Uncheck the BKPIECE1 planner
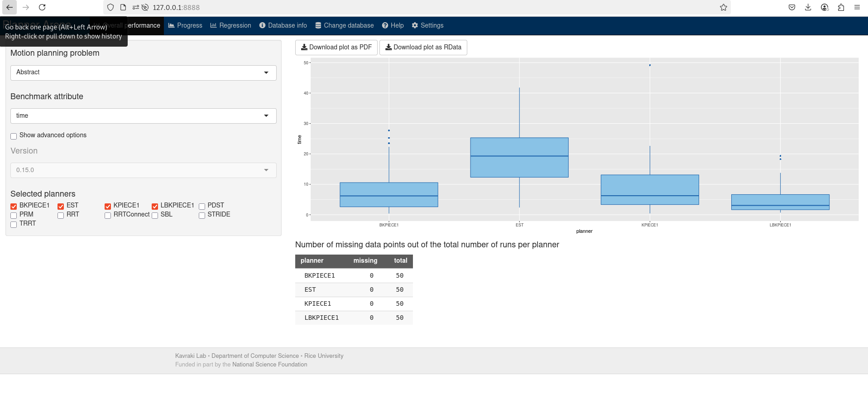The height and width of the screenshot is (395, 868). (x=14, y=207)
